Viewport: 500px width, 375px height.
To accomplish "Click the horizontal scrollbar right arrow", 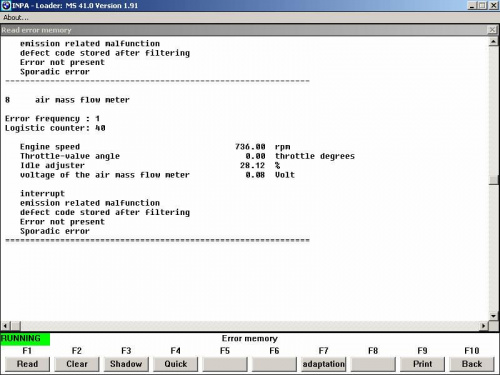I will 484,326.
